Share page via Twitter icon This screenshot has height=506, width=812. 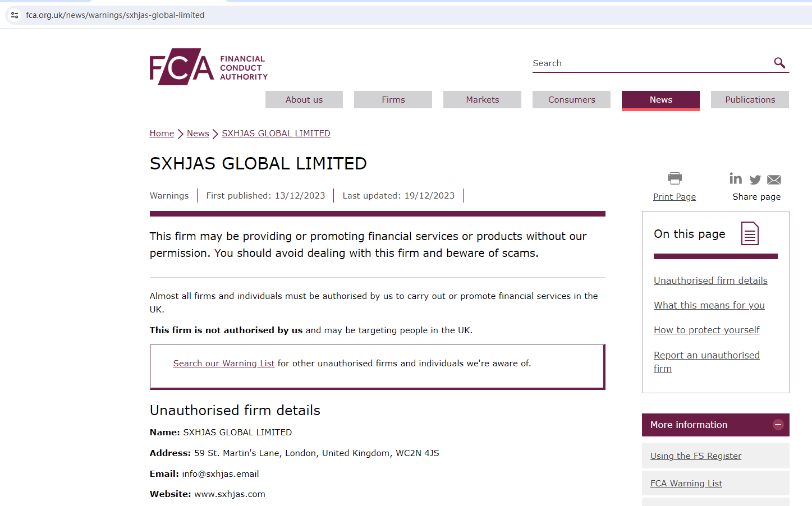(755, 180)
